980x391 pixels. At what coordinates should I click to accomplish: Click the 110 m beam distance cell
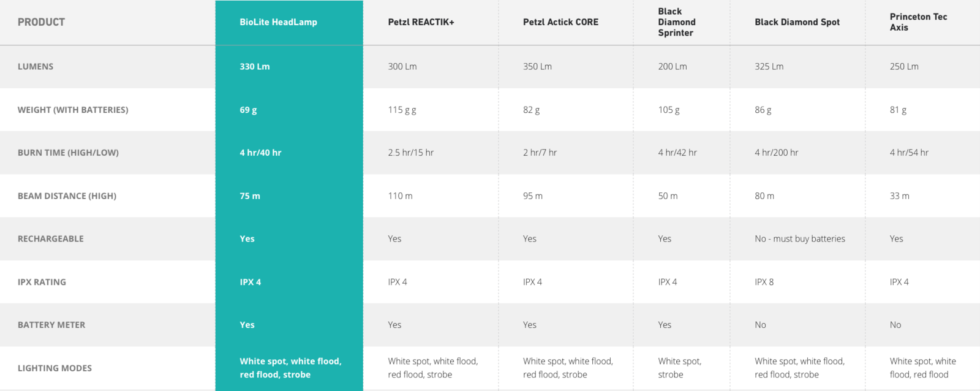pyautogui.click(x=400, y=196)
